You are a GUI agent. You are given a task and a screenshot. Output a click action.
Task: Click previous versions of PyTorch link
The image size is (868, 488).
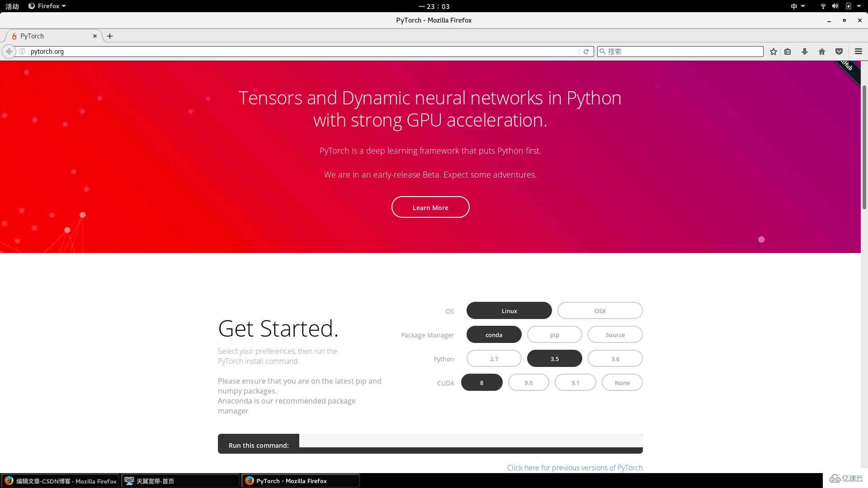pos(574,467)
